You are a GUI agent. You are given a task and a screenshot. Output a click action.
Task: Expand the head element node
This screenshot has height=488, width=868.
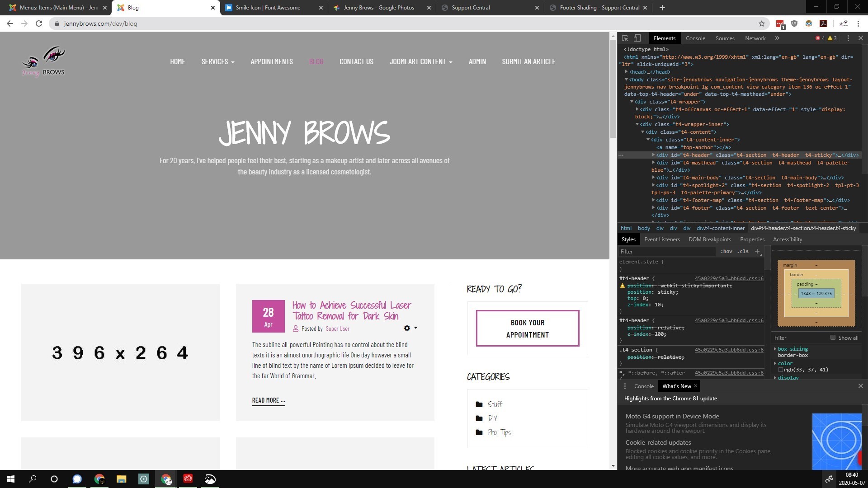pyautogui.click(x=627, y=72)
